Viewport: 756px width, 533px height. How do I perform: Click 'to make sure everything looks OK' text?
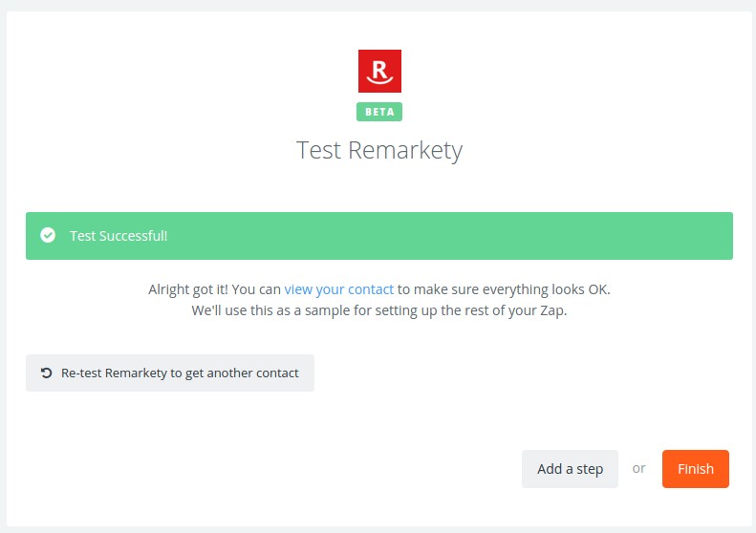point(504,289)
